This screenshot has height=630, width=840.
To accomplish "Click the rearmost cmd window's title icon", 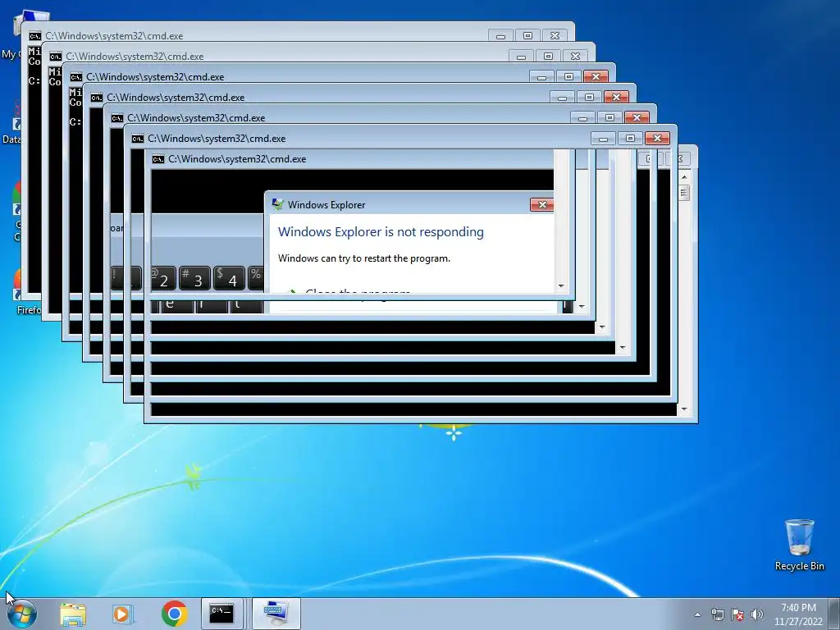I will point(34,36).
